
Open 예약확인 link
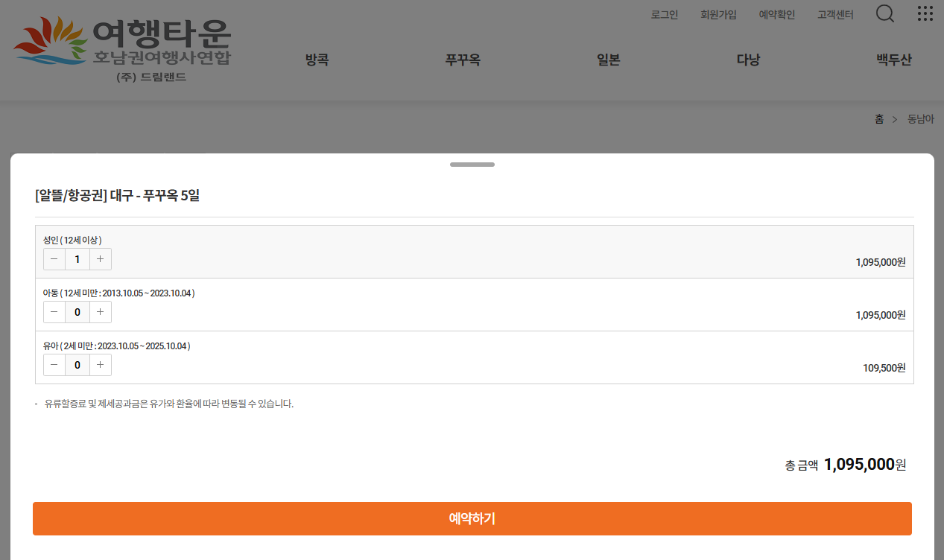tap(776, 15)
